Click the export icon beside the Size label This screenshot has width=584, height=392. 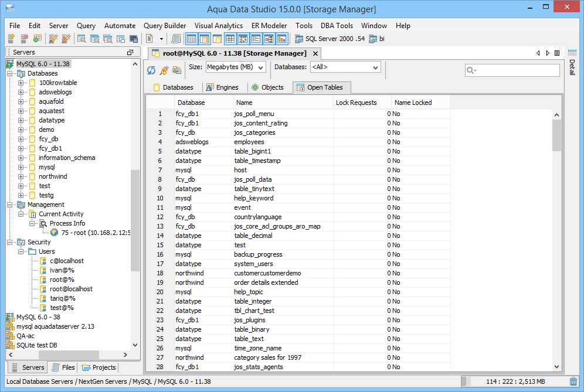click(x=176, y=70)
